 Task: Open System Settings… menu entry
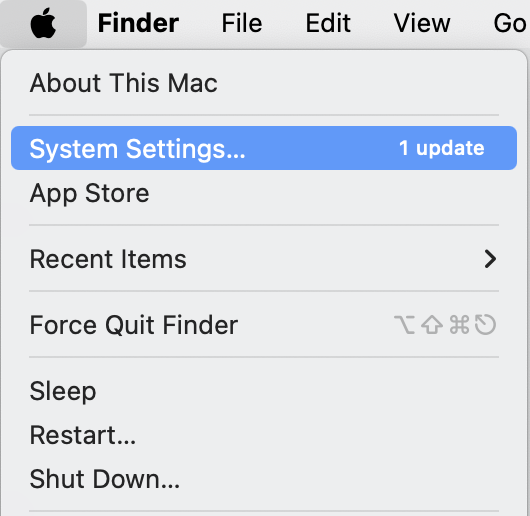[x=264, y=148]
